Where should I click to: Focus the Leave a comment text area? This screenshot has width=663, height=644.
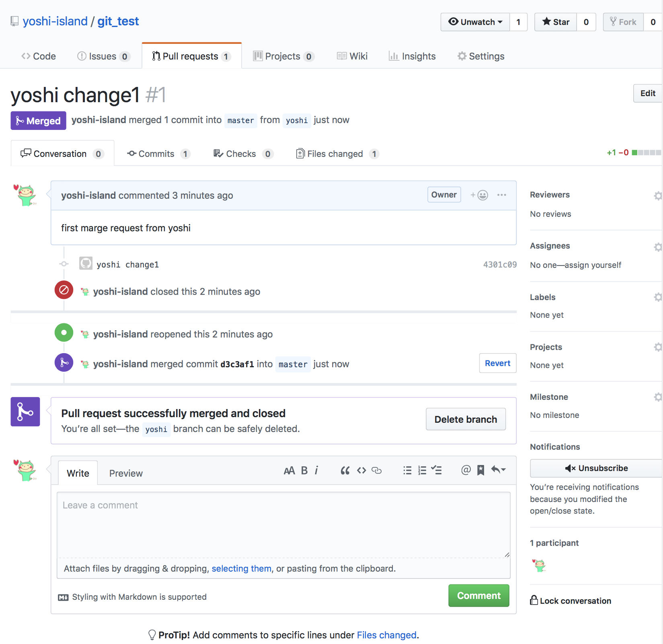(283, 525)
